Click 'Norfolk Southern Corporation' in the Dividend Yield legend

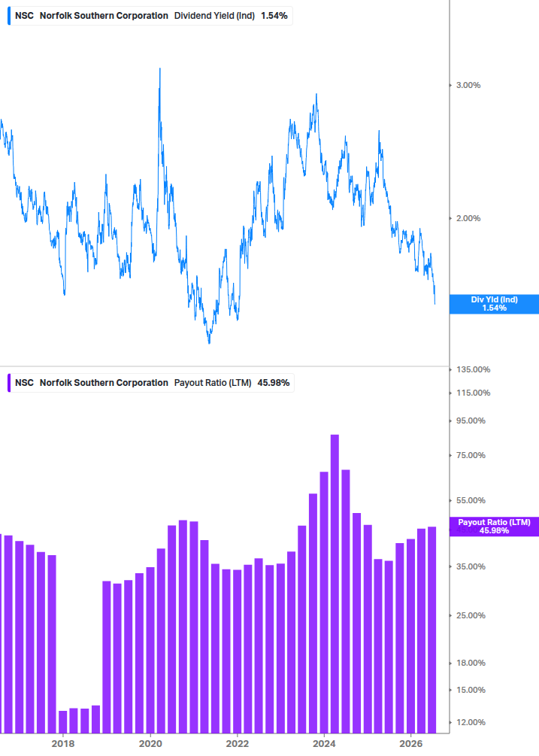click(x=104, y=16)
